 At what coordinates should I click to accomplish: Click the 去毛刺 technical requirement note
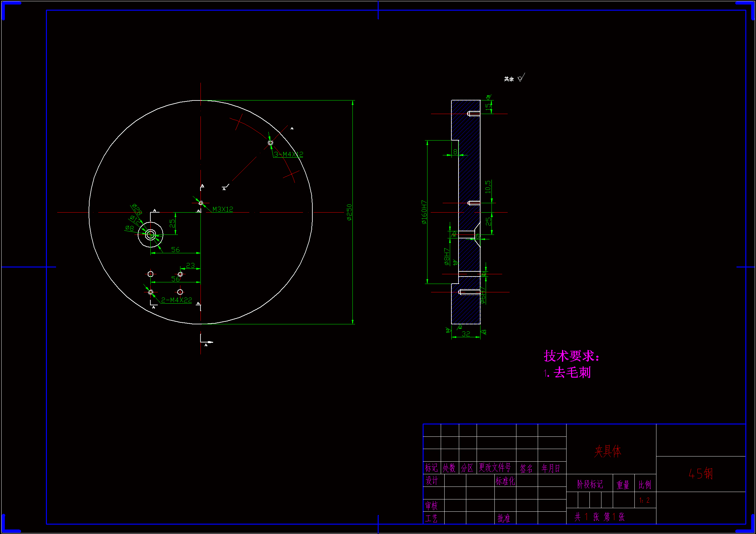click(572, 373)
